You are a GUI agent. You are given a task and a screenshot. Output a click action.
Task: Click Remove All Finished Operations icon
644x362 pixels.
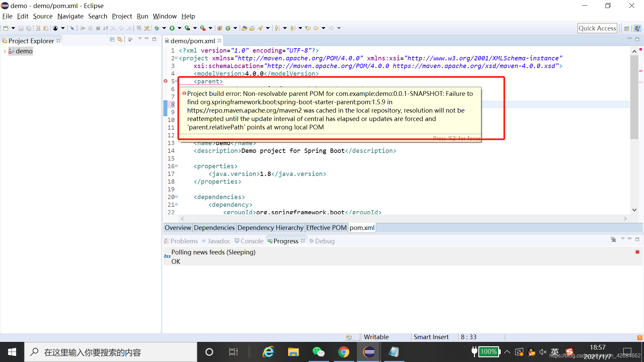coord(613,240)
